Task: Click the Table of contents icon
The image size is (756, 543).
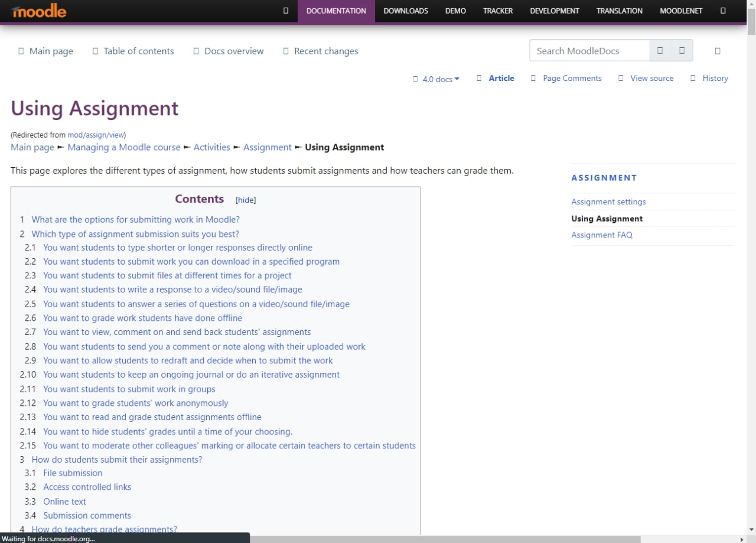Action: pos(96,51)
